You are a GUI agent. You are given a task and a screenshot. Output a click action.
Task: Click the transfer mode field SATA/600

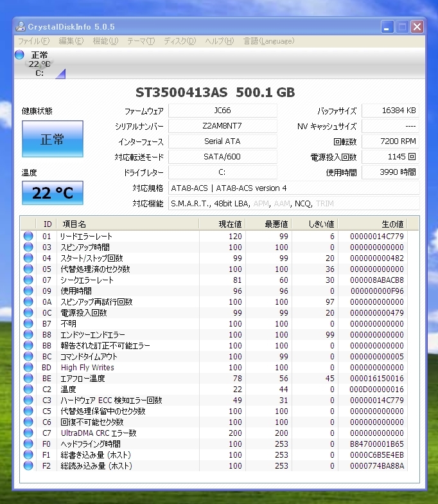[x=222, y=157]
